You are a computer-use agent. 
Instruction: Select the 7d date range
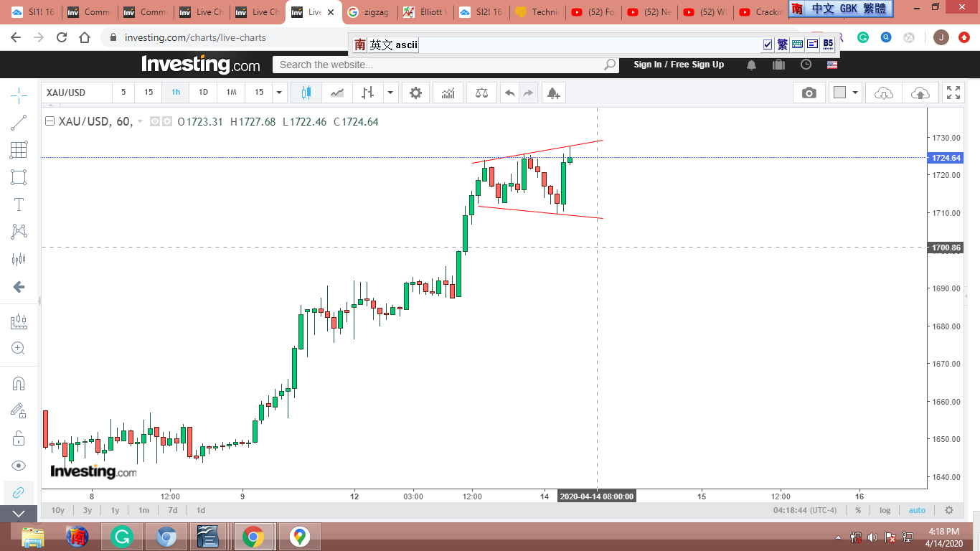[x=172, y=510]
